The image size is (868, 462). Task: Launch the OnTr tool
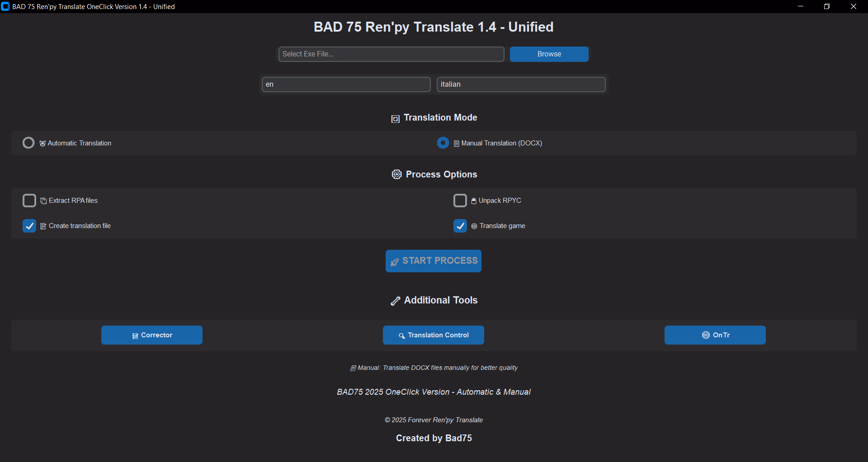coord(715,335)
